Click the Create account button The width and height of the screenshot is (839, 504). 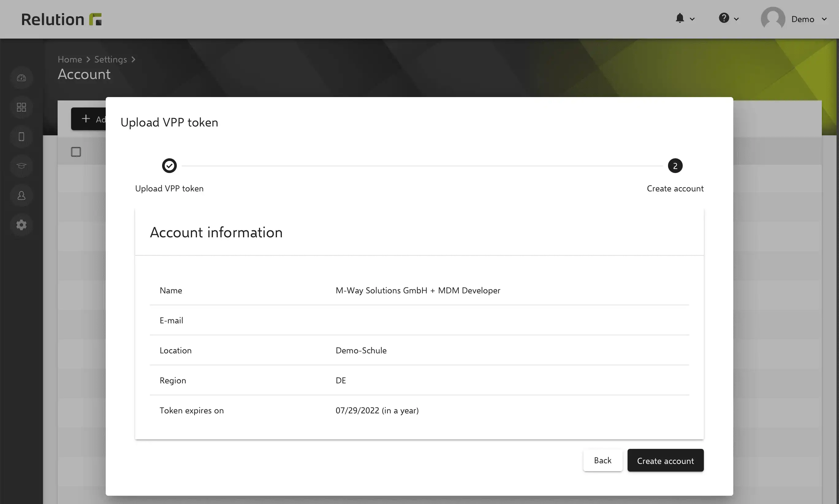[x=665, y=460]
